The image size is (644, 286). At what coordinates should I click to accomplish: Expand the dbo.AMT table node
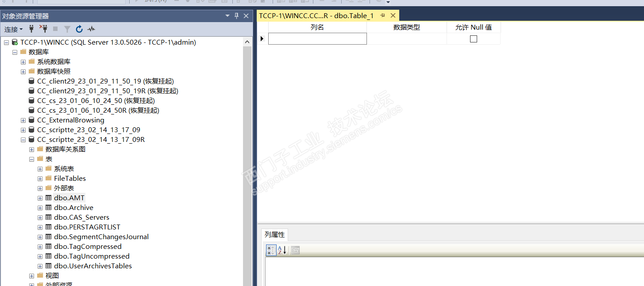(x=40, y=198)
